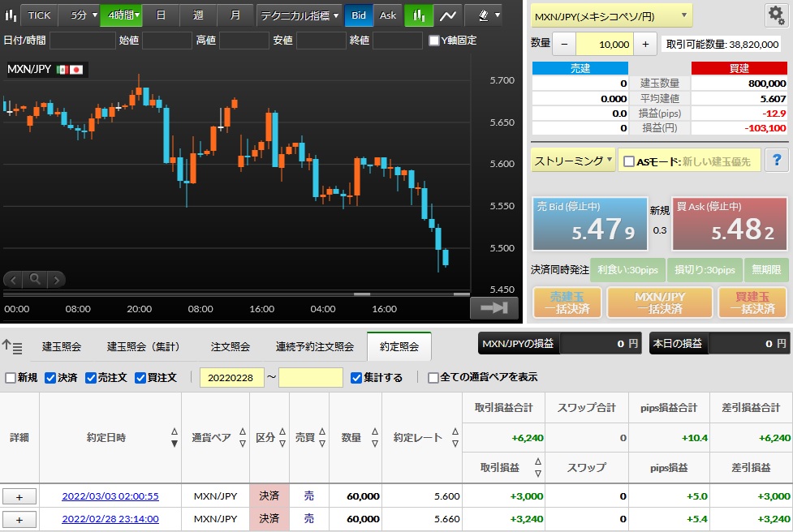This screenshot has width=793, height=532.
Task: Switch to 建玉照会（集計） tab
Action: pyautogui.click(x=144, y=346)
